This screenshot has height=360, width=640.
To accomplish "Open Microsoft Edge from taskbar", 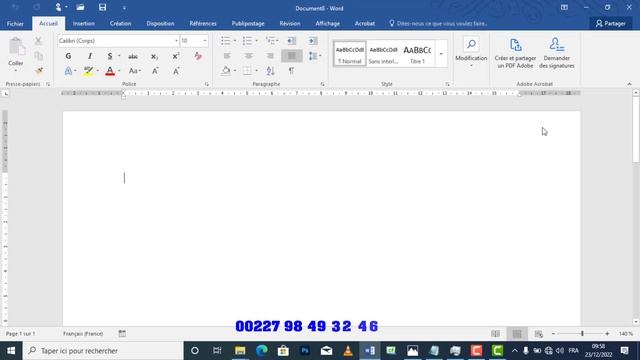I will pyautogui.click(x=262, y=351).
